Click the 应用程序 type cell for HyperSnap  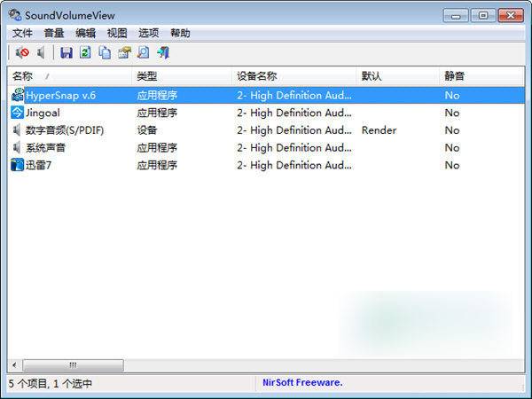[157, 96]
